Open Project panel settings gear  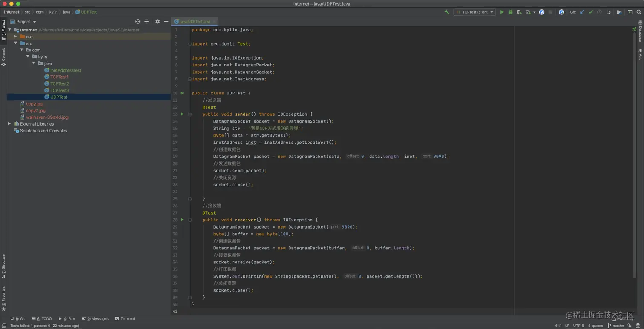[158, 22]
